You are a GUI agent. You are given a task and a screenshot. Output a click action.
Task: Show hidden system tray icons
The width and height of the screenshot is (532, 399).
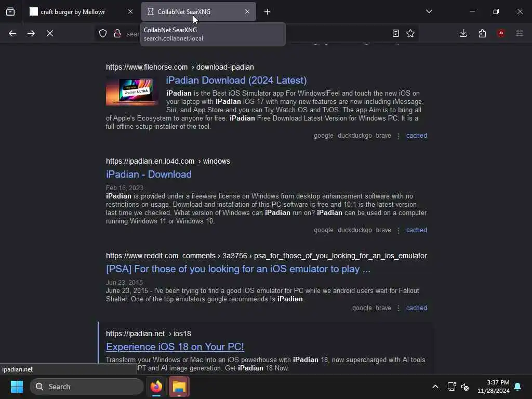435,387
